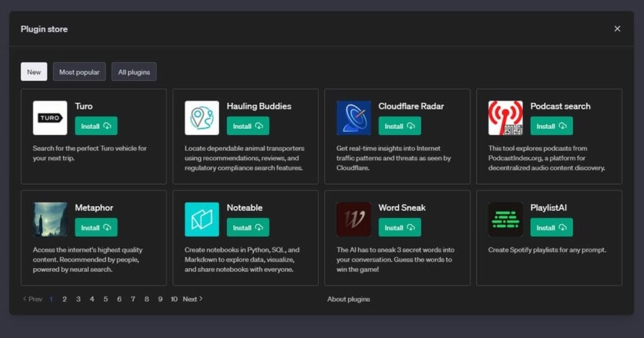Click the Cloudflare Radar title text
Viewport: 644px width, 338px height.
coord(411,106)
